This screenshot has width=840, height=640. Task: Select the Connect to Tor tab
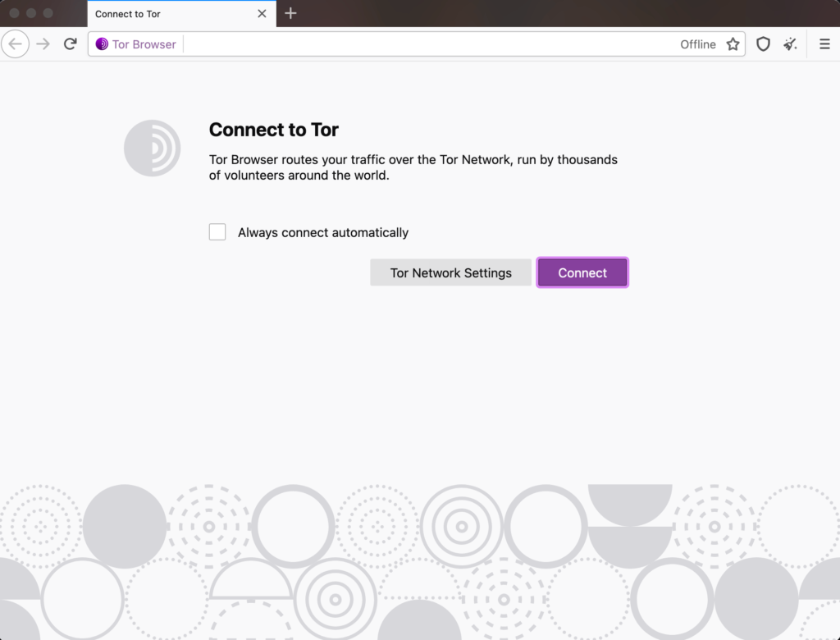pos(181,14)
